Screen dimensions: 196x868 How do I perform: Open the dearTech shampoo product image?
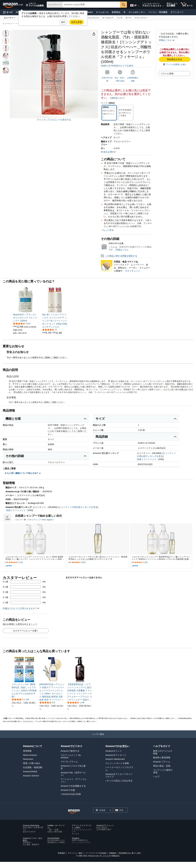point(26,300)
